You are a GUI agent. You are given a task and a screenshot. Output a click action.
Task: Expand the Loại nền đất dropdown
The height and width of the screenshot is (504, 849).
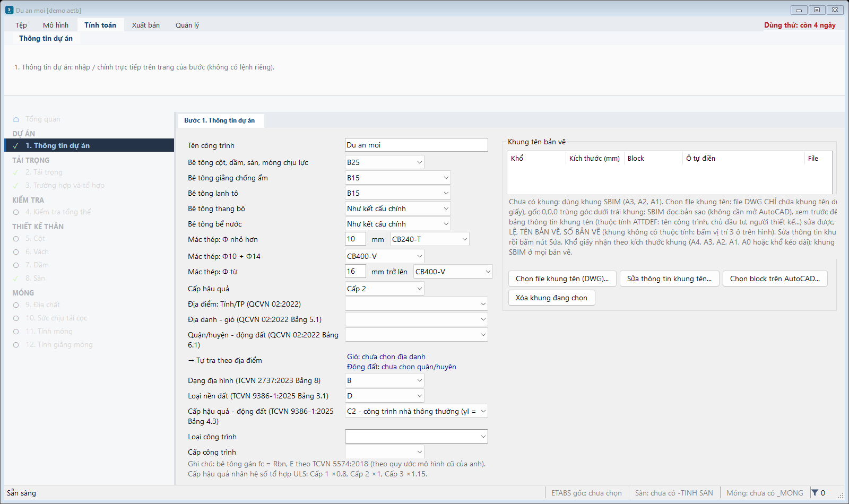click(385, 396)
